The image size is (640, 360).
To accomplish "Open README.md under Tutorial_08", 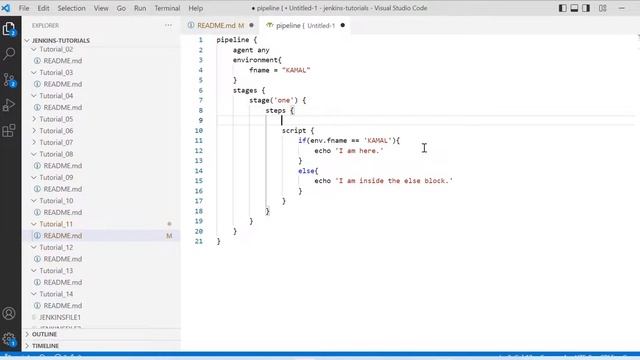I will 62,166.
